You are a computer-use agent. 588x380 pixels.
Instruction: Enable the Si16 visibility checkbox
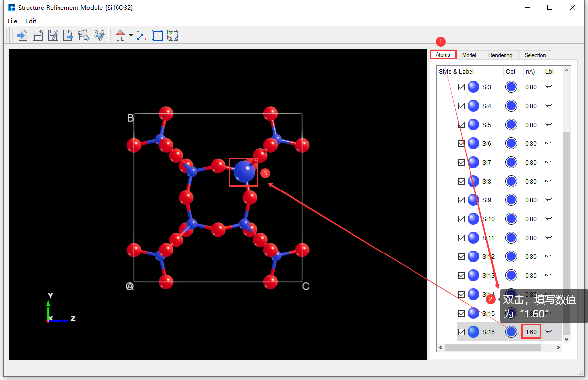click(x=461, y=331)
